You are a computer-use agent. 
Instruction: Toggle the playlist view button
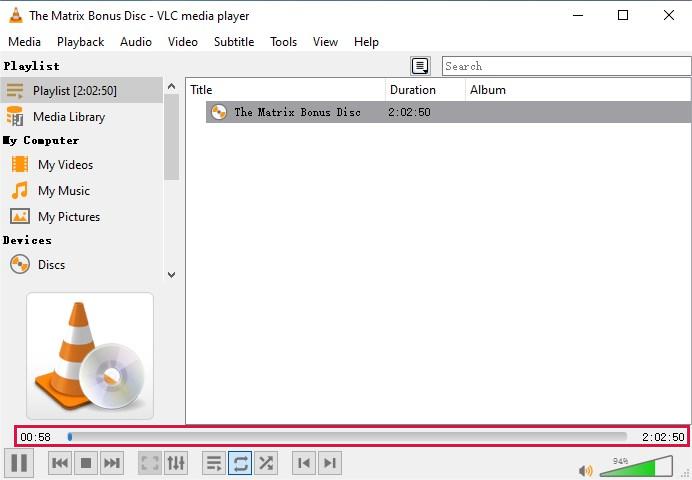pyautogui.click(x=213, y=463)
